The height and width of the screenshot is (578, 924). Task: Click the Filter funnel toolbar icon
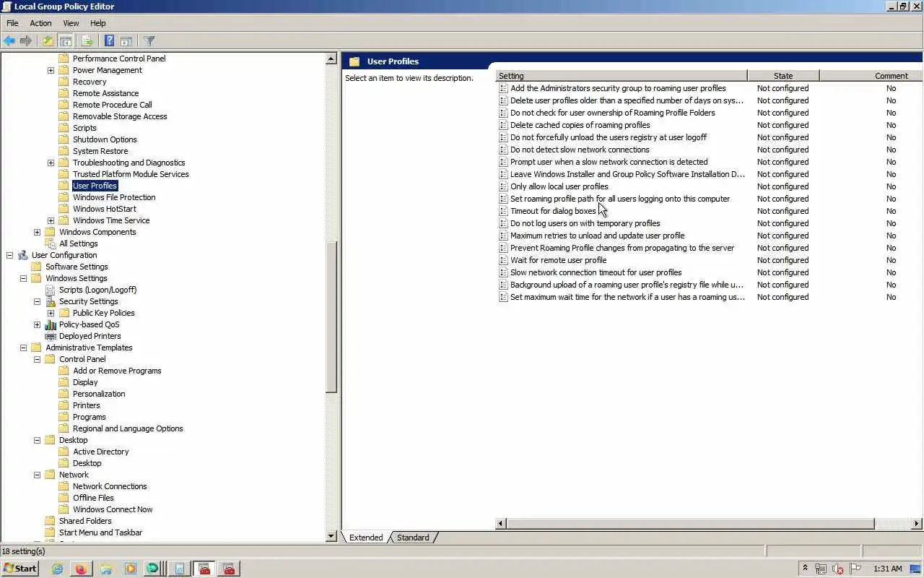pyautogui.click(x=149, y=41)
